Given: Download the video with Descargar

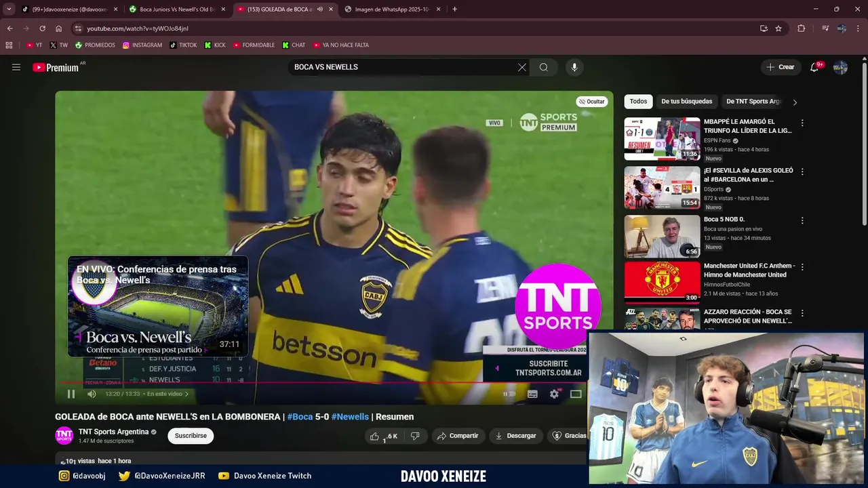Looking at the screenshot, I should click(516, 436).
